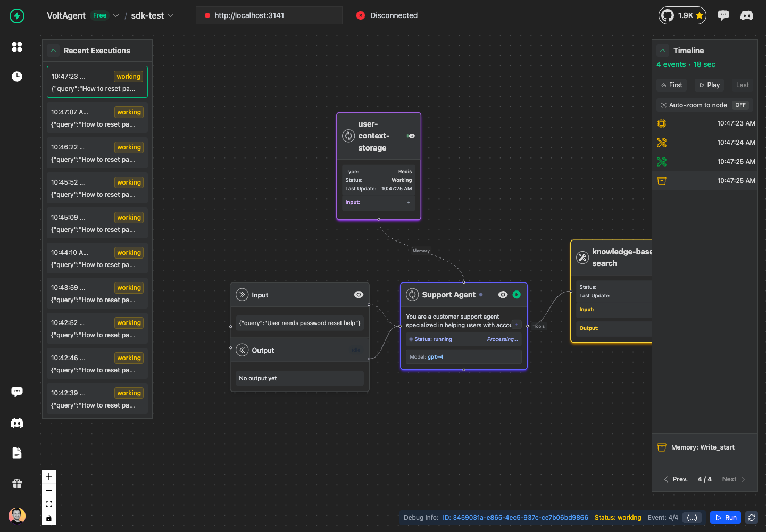Image resolution: width=766 pixels, height=532 pixels.
Task: Click the Input query text field
Action: coord(300,323)
